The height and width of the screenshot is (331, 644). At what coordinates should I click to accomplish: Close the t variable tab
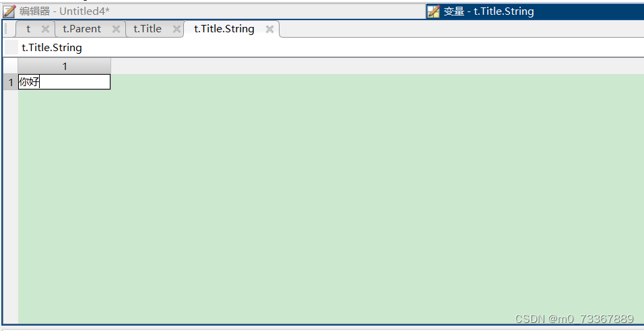(x=46, y=29)
